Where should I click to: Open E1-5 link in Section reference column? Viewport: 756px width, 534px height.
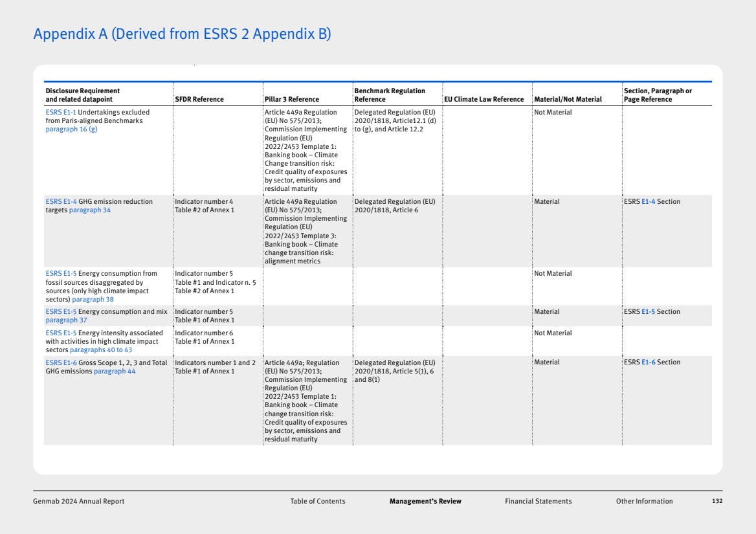coord(648,312)
